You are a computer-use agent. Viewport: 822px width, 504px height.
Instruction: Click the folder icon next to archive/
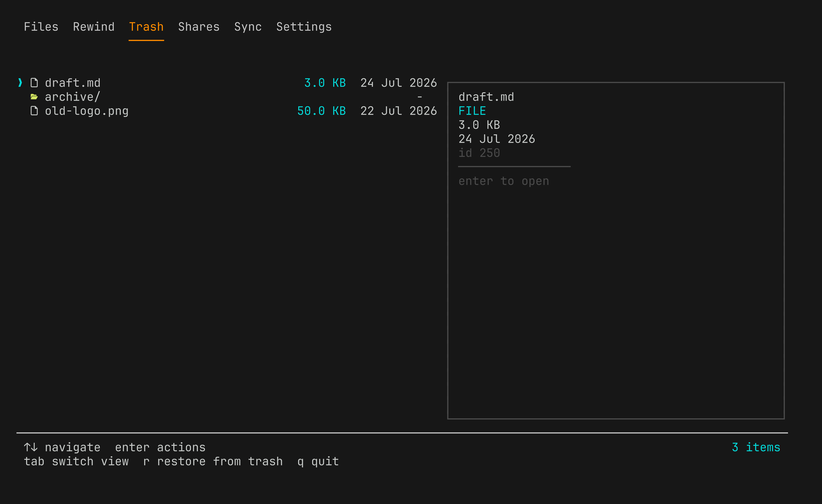click(34, 97)
